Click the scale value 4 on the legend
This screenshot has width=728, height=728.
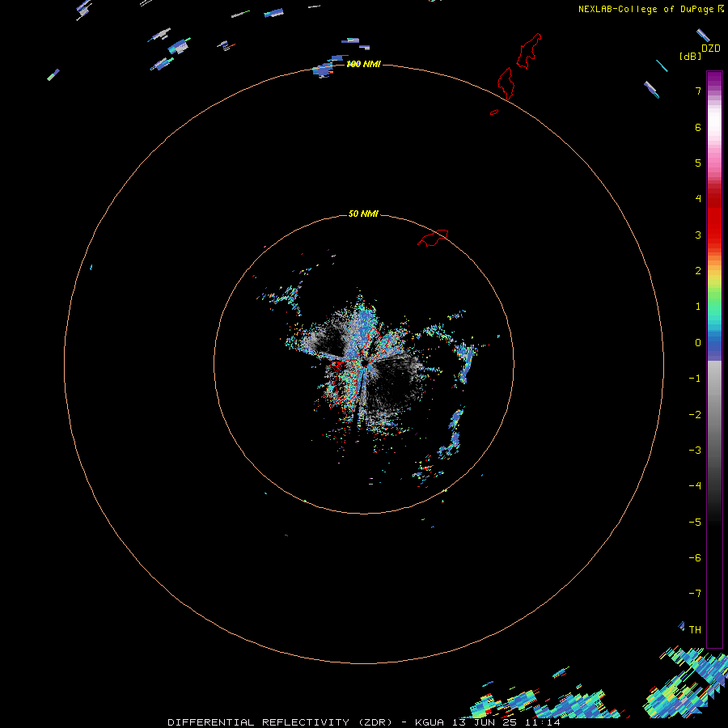tap(698, 199)
